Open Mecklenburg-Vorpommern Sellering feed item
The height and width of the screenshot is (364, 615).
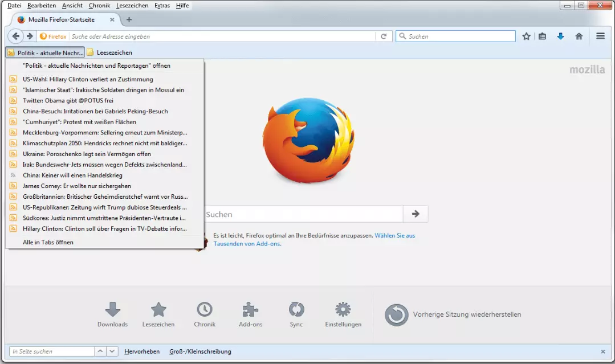click(x=104, y=132)
